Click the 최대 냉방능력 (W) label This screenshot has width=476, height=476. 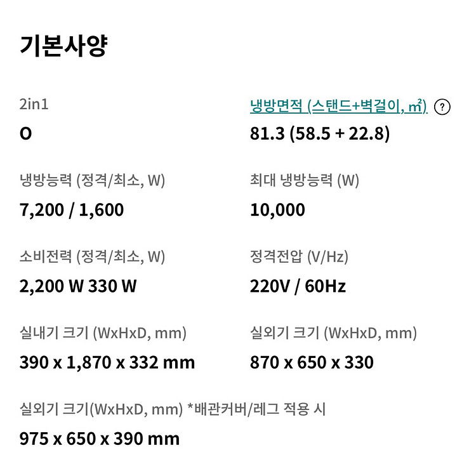(305, 180)
